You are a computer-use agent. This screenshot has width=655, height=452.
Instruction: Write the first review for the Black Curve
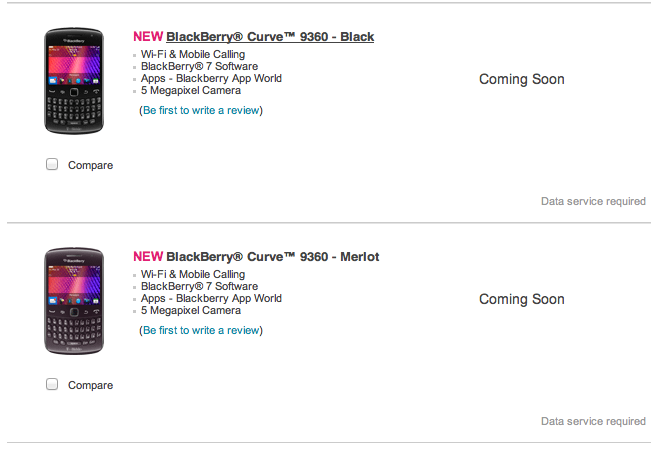click(201, 110)
